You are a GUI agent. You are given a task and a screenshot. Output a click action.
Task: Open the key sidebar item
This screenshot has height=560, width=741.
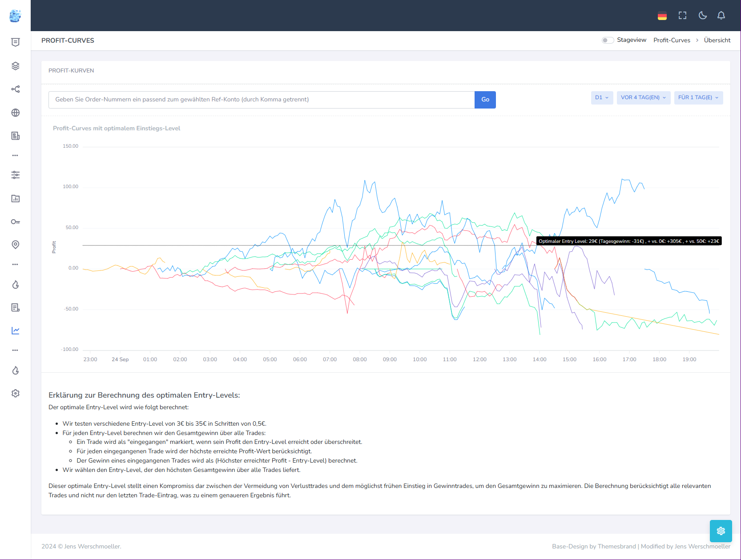point(16,222)
